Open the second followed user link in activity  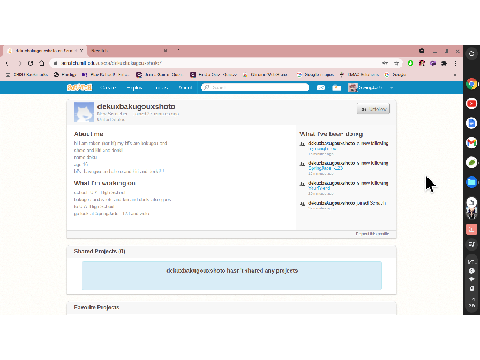[x=325, y=168]
